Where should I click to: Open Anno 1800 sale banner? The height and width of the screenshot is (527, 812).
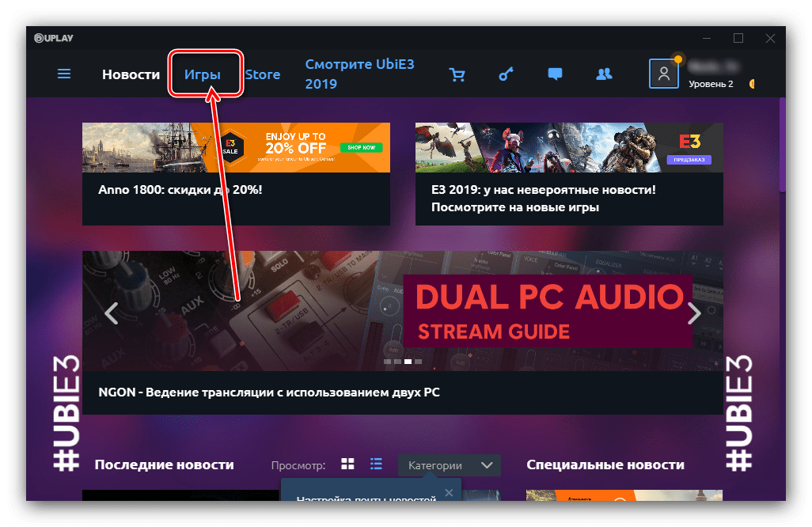236,147
